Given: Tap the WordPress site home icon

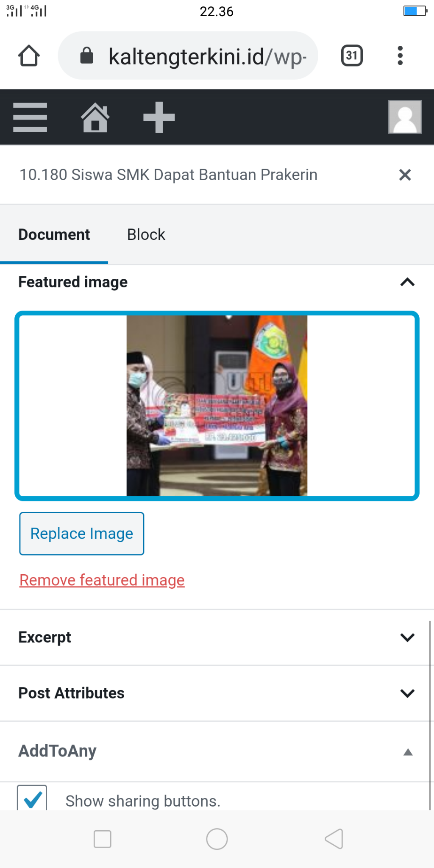Looking at the screenshot, I should coord(95,117).
